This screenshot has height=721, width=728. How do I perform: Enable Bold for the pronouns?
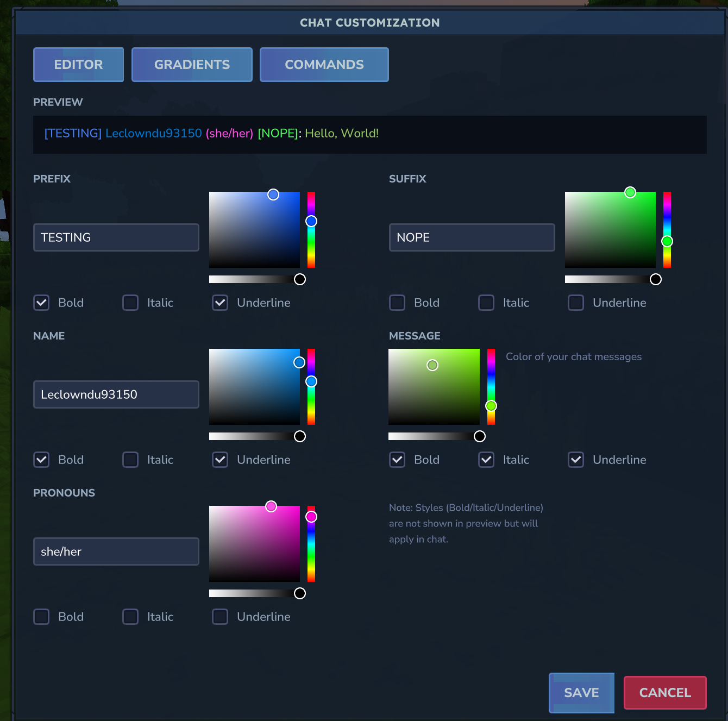coord(41,616)
